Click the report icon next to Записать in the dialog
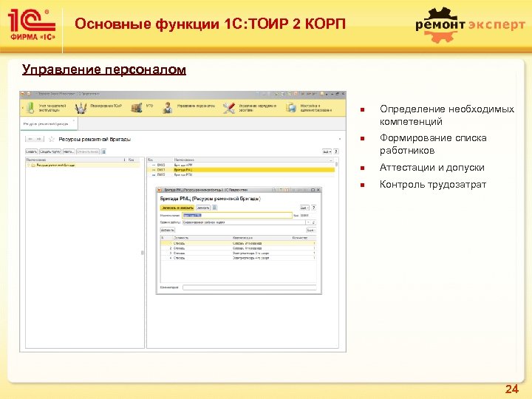 click(214, 208)
